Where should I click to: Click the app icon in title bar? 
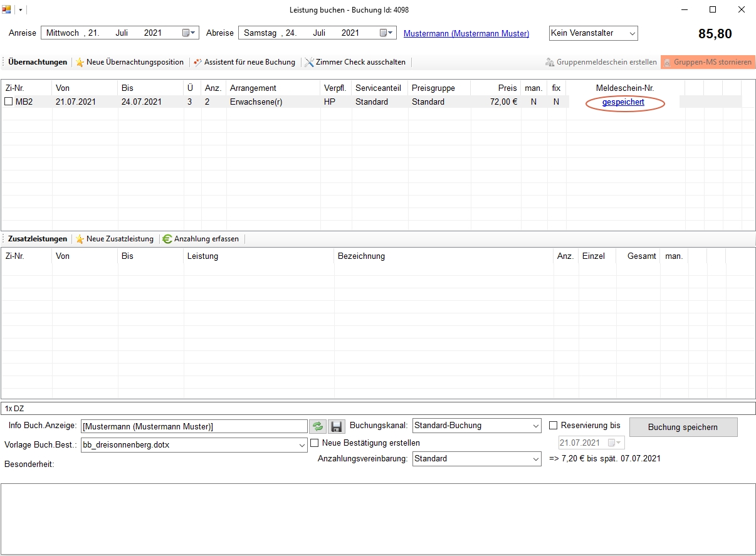point(7,9)
